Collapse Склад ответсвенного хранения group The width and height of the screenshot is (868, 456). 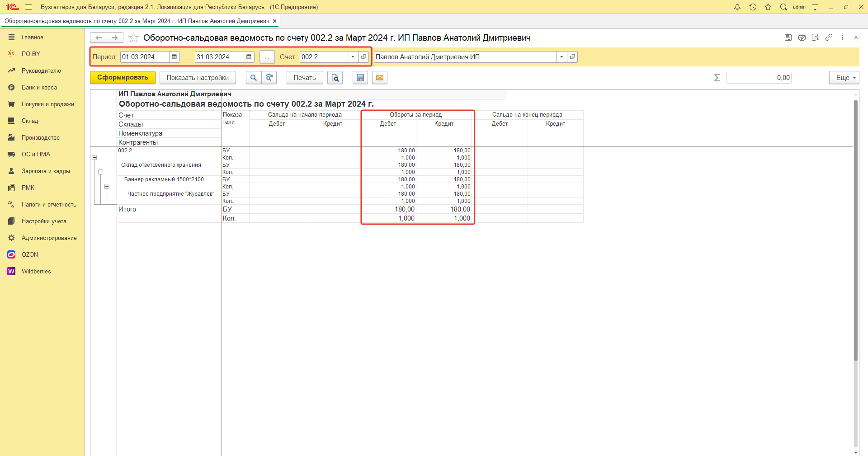101,172
